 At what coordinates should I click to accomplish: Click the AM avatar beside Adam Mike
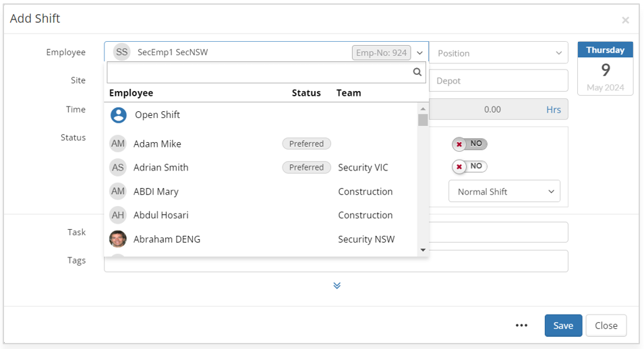pyautogui.click(x=118, y=144)
